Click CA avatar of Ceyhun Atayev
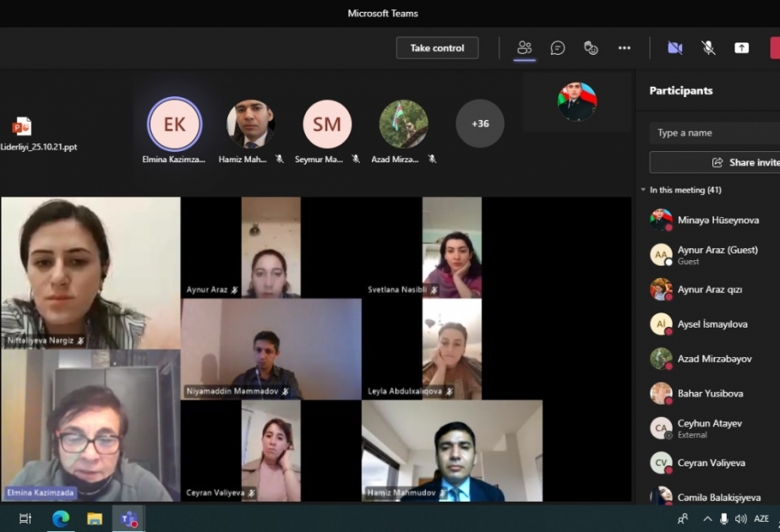Screen dimensions: 780x532 click(x=661, y=428)
